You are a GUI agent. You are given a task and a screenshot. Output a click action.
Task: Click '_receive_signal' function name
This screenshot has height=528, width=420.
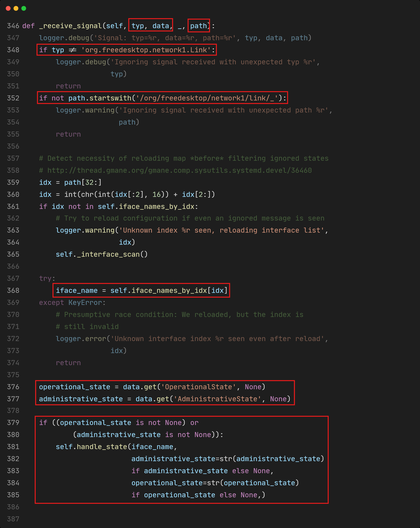click(70, 26)
